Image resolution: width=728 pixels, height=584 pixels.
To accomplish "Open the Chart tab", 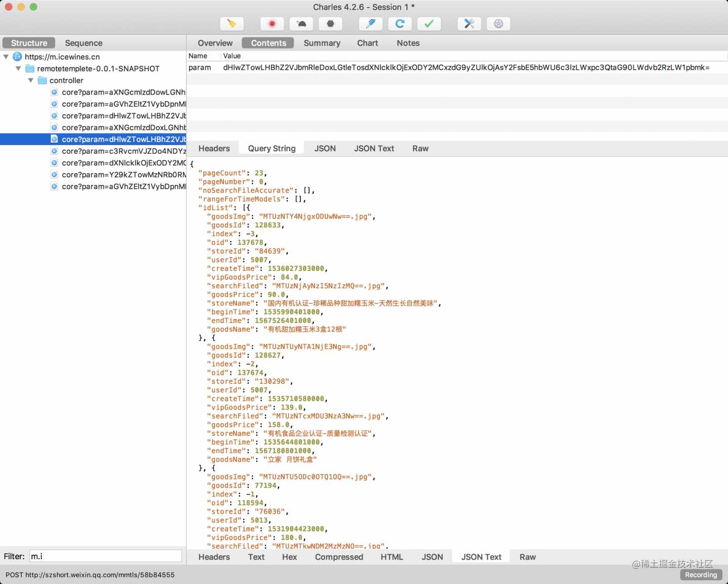I will coord(368,43).
